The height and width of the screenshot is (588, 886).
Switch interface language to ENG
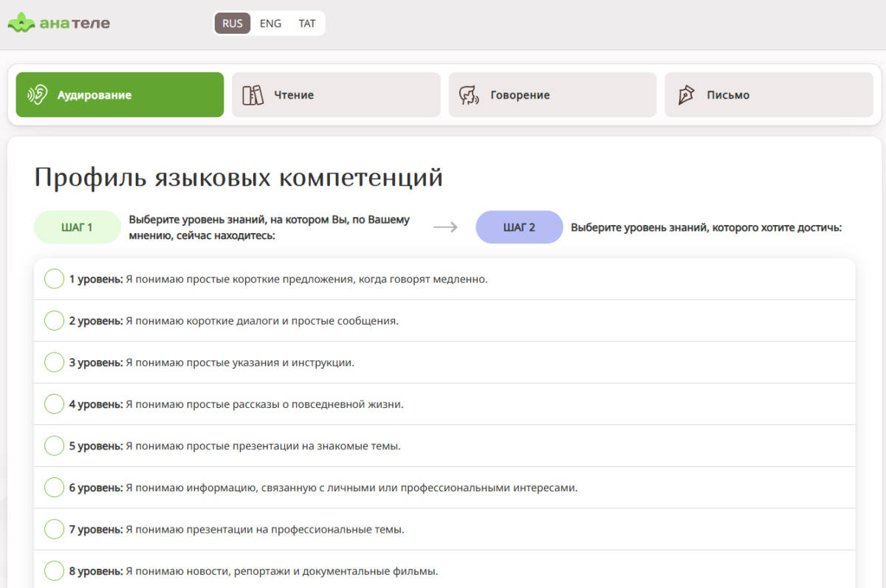(270, 23)
